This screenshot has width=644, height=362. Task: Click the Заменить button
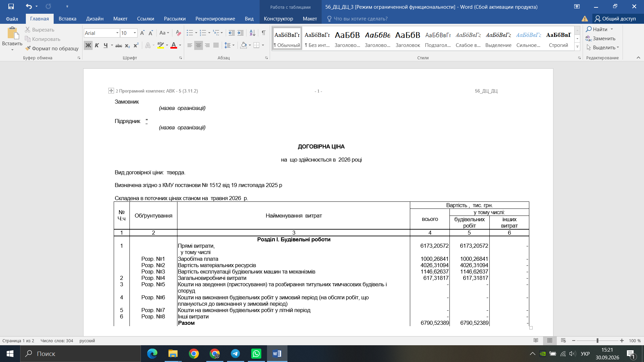(600, 38)
